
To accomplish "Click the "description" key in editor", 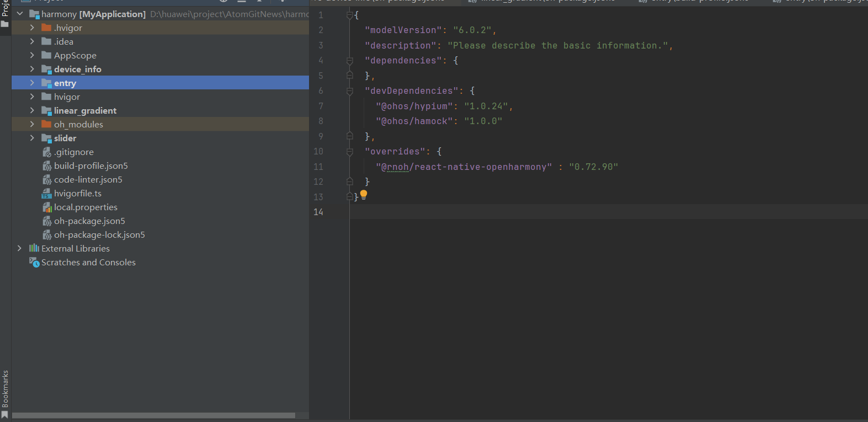I will tap(400, 46).
